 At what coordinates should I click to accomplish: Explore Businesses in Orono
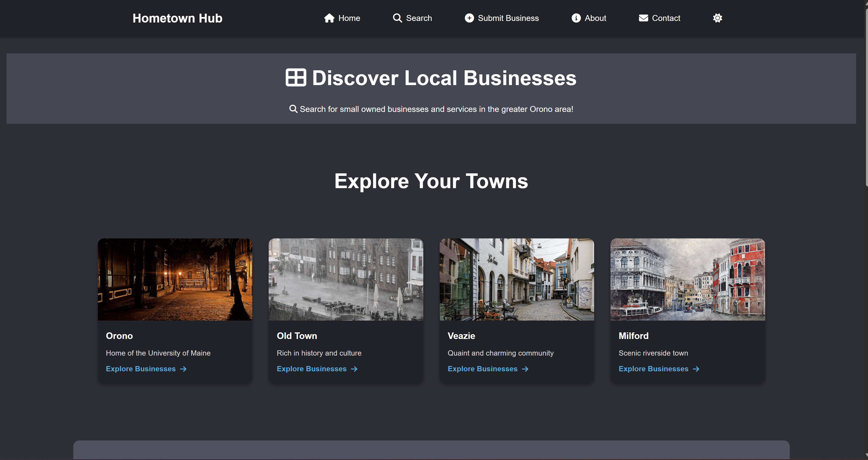(146, 369)
